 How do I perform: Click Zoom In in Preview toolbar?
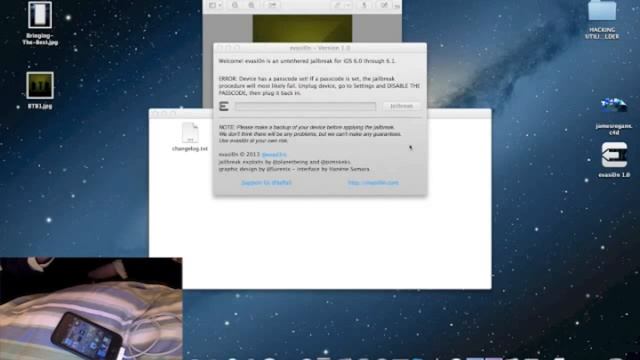[251, 5]
